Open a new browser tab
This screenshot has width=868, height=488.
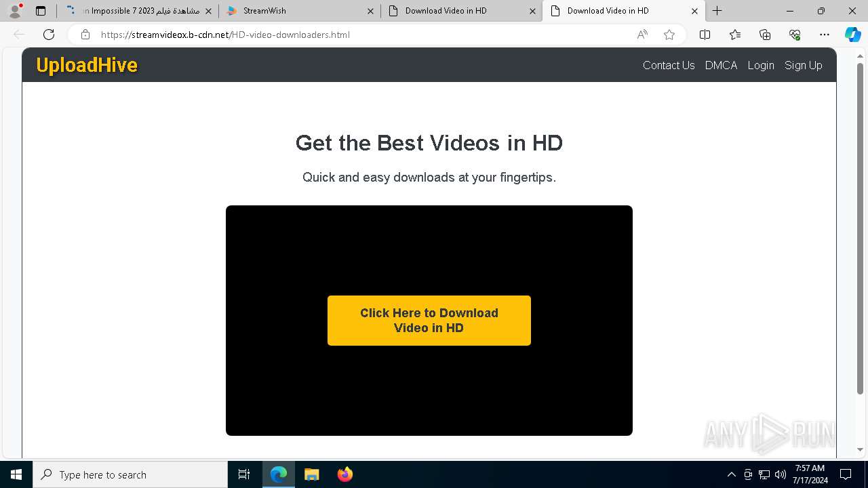(x=717, y=11)
